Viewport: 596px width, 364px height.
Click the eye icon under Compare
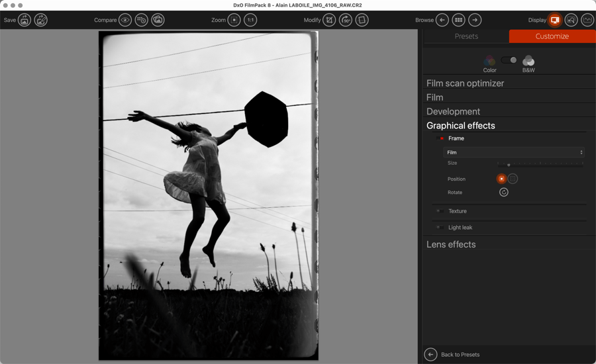click(x=125, y=21)
